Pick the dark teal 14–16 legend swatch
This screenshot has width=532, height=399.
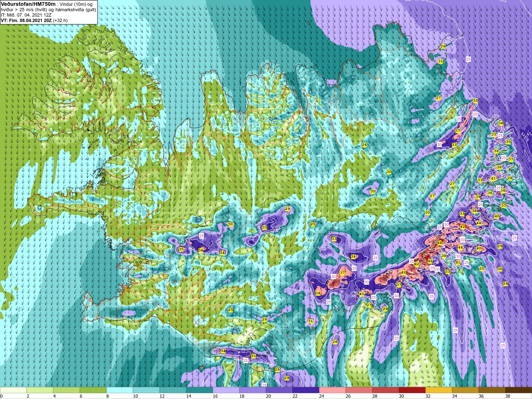199,390
